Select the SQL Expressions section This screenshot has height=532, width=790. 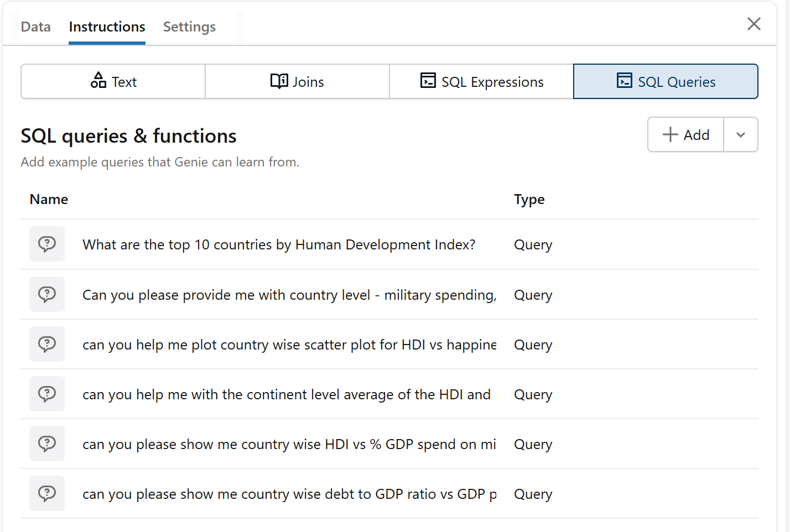(x=481, y=82)
